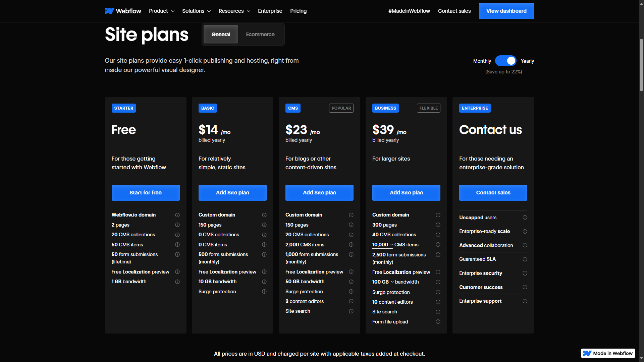Select the General site plans tab
The height and width of the screenshot is (362, 644).
coord(221,35)
